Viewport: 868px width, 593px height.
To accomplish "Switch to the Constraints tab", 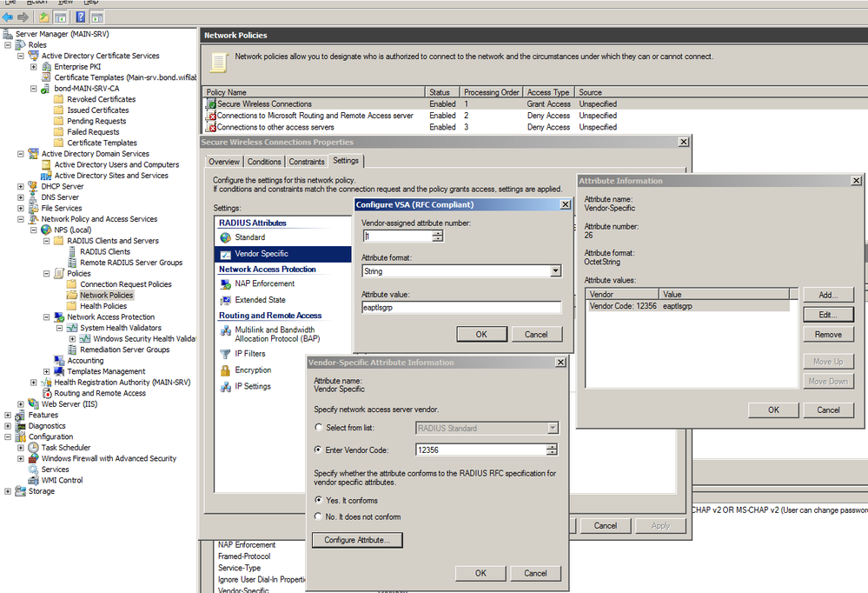I will [x=307, y=162].
